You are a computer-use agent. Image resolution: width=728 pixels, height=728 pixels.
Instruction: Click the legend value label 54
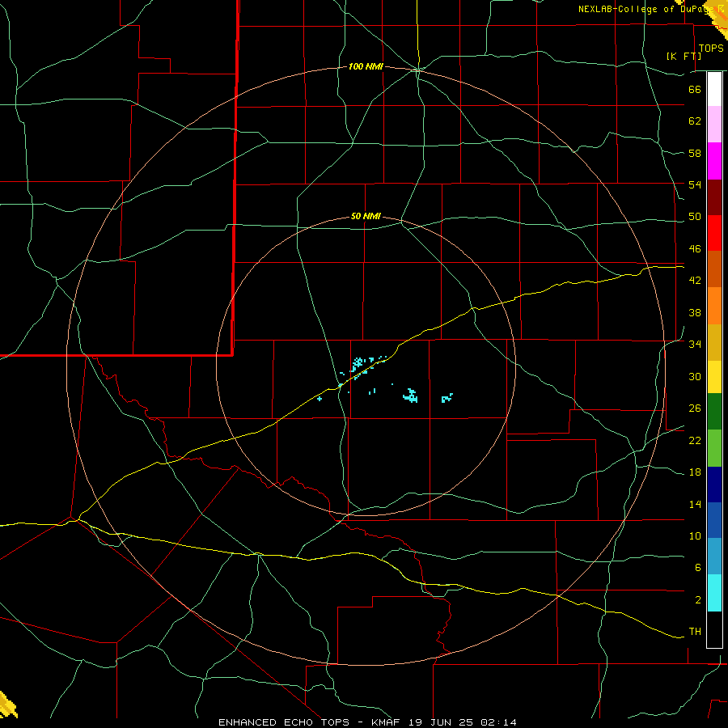[x=695, y=184]
